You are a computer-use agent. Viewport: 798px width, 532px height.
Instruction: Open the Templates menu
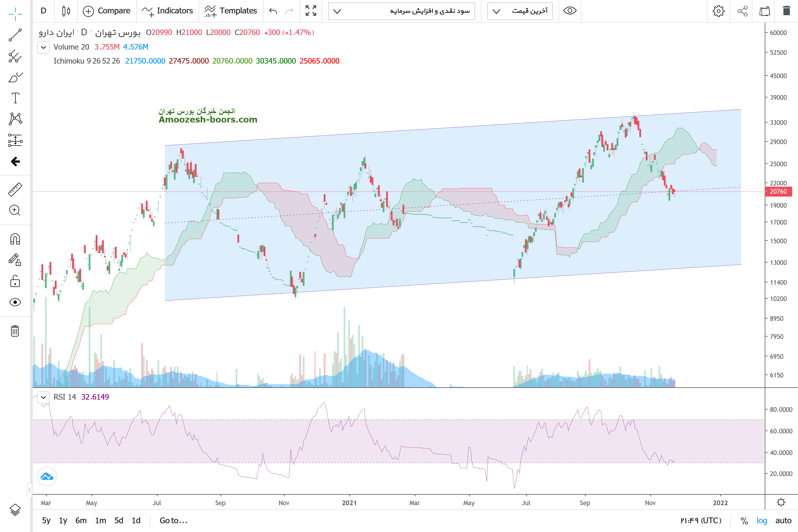tap(231, 11)
